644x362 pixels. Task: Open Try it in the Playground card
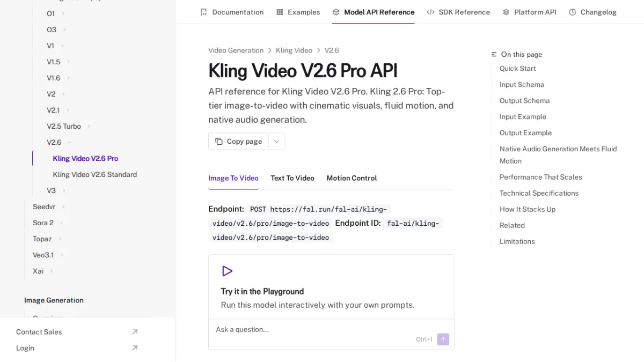tap(331, 287)
